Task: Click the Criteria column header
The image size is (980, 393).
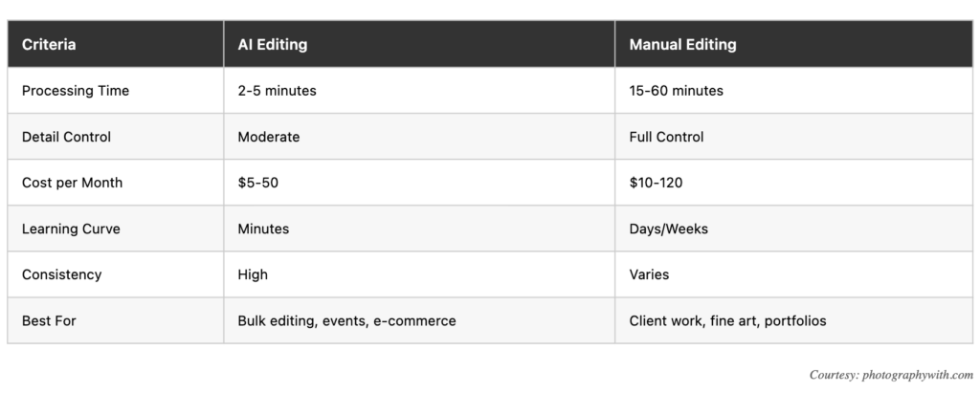Action: pos(49,44)
